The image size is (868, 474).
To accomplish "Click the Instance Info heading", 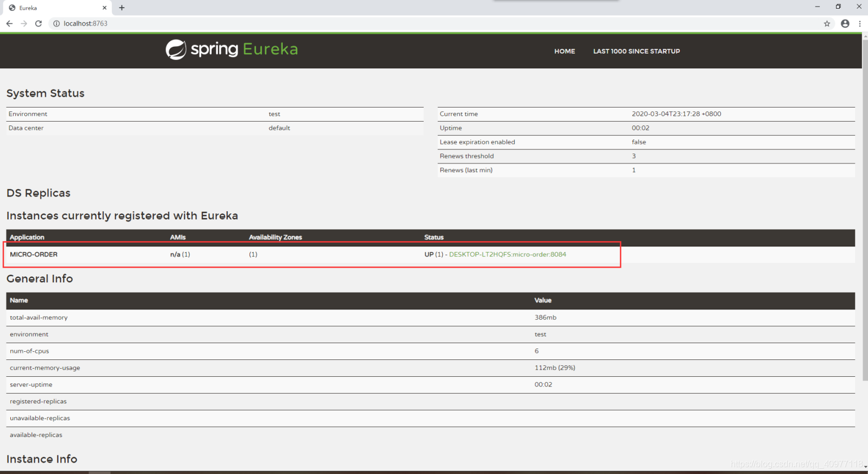I will tap(42, 459).
